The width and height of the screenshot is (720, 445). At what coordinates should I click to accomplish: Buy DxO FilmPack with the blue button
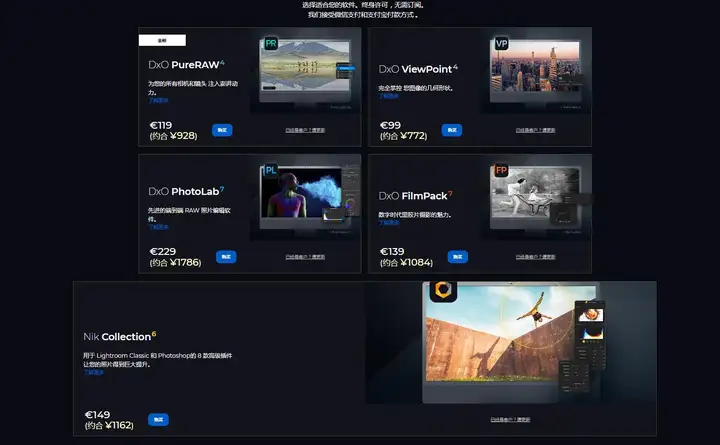[457, 257]
